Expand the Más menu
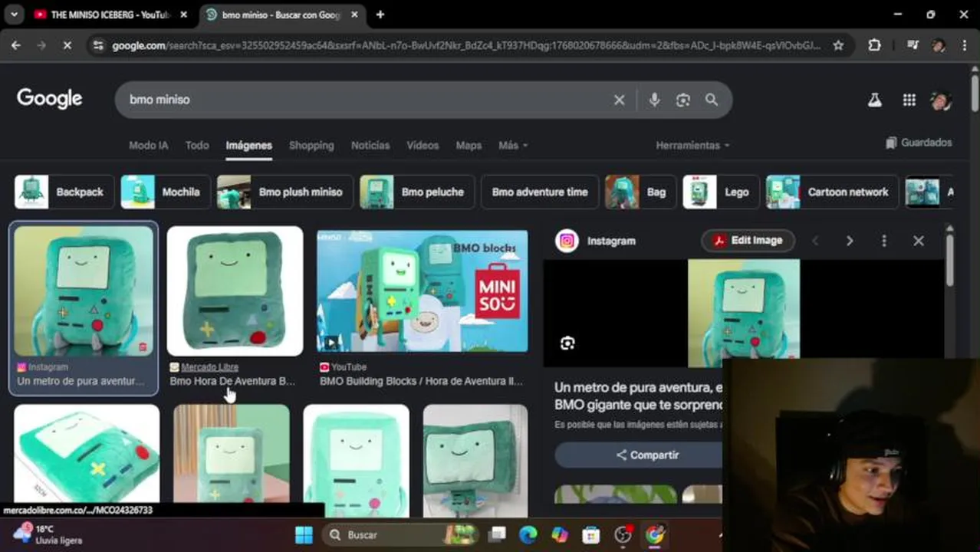Image resolution: width=980 pixels, height=552 pixels. click(513, 145)
